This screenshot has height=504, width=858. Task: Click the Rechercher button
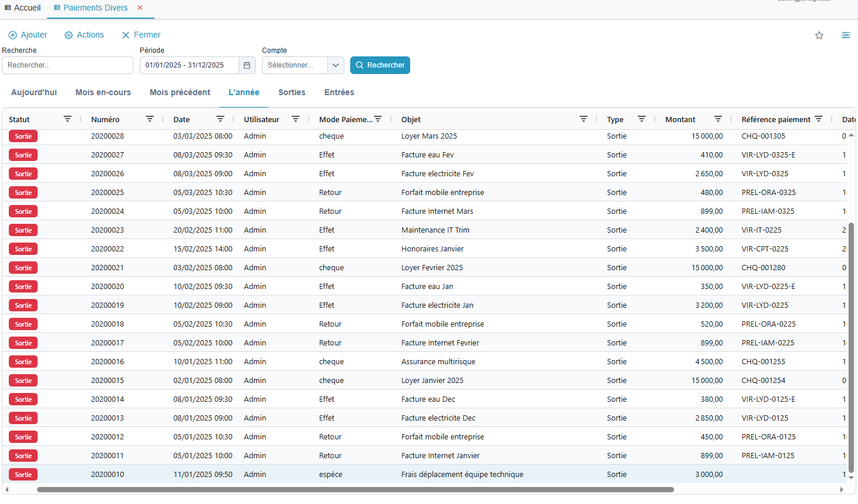pos(380,65)
